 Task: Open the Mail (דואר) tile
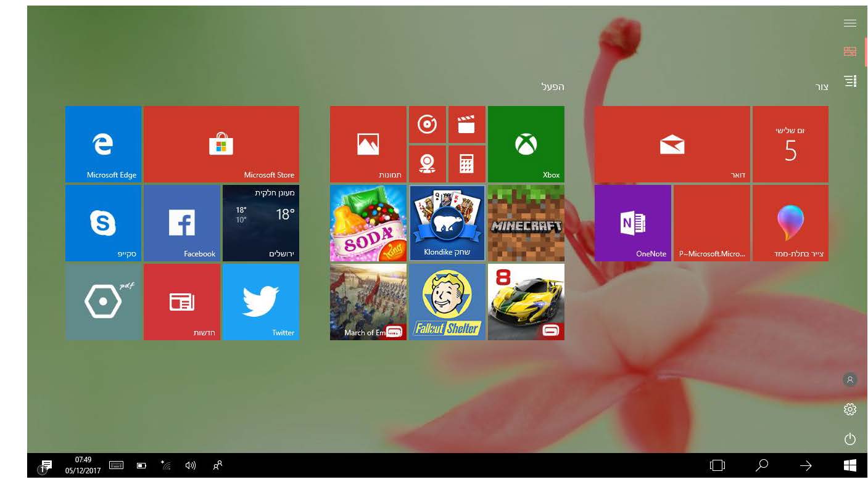(x=672, y=144)
